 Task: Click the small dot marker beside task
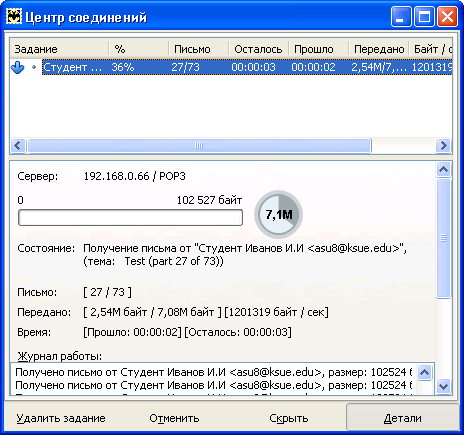[x=34, y=67]
